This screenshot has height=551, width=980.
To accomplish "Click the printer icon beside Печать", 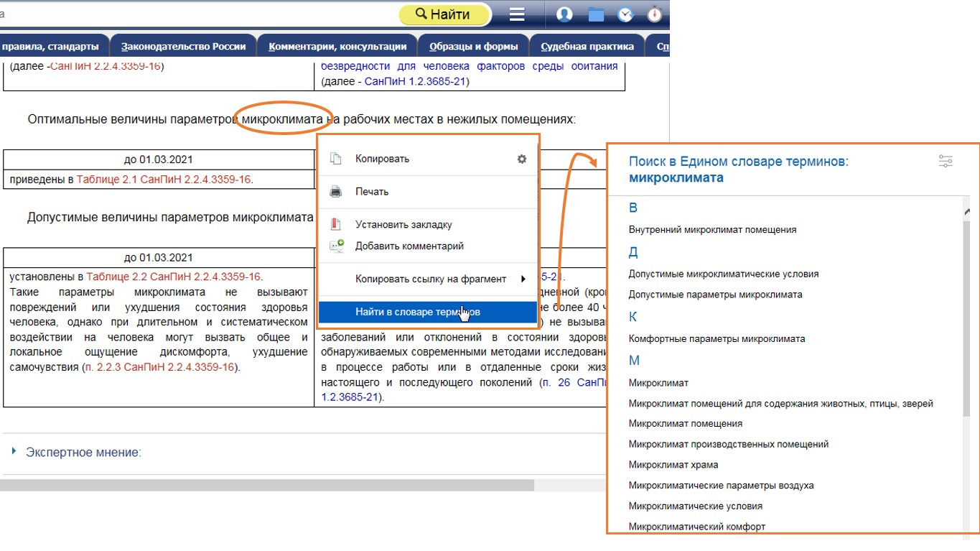I will (x=336, y=192).
